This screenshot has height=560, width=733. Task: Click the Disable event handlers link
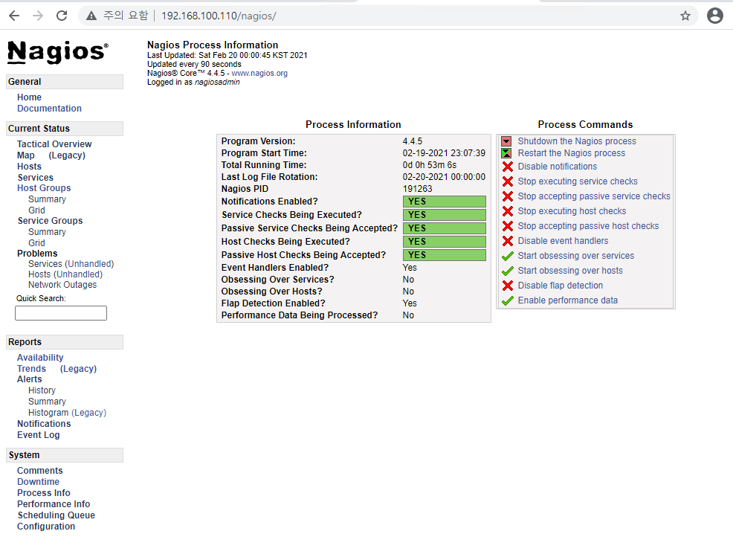pos(563,241)
